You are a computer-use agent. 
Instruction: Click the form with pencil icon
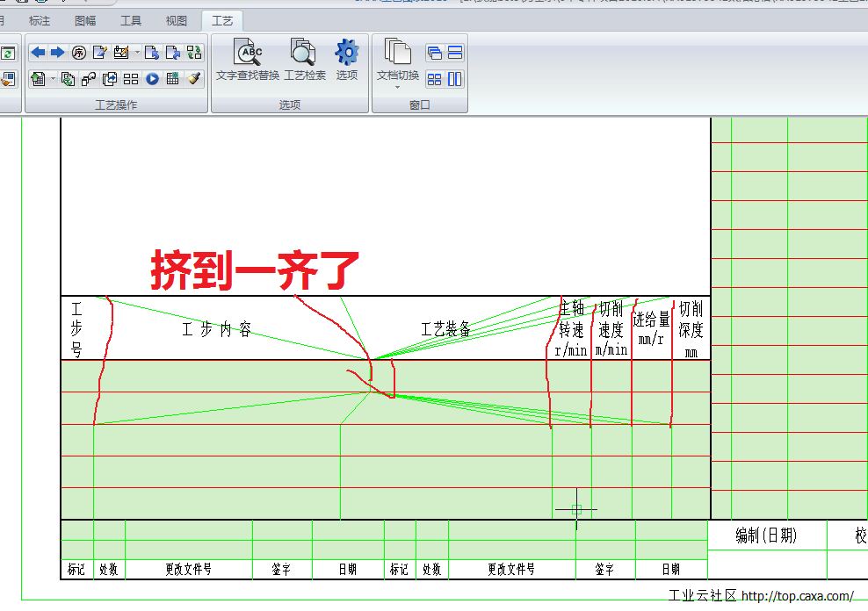(120, 53)
